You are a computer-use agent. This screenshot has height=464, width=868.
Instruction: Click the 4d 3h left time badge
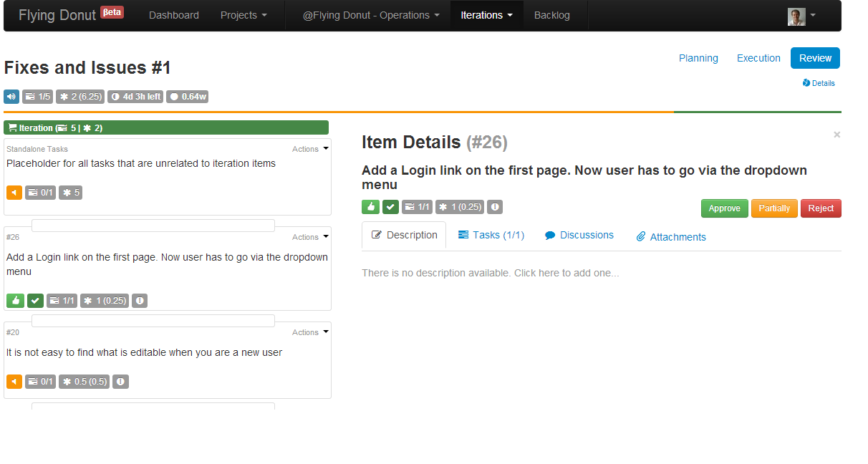[135, 97]
